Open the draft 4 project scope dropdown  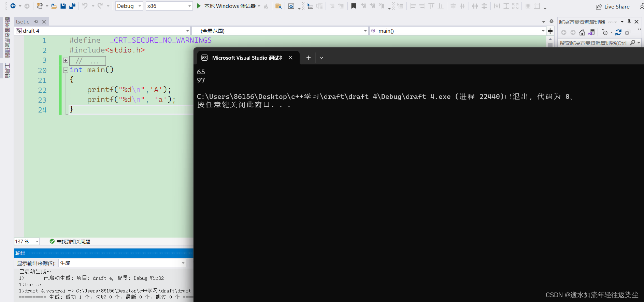tap(102, 31)
